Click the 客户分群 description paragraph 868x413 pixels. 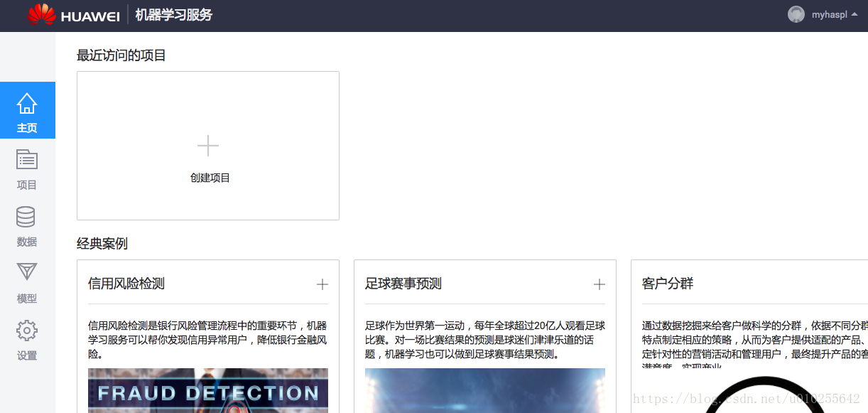[755, 345]
